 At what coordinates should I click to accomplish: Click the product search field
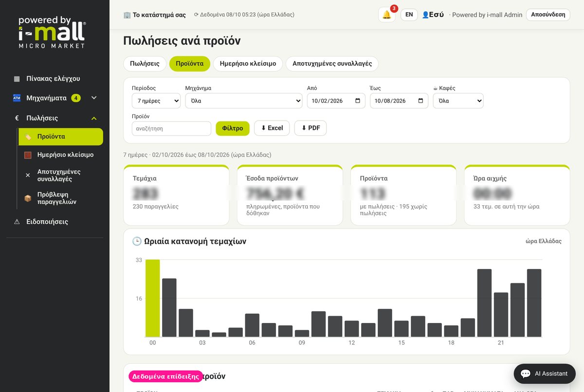point(171,128)
